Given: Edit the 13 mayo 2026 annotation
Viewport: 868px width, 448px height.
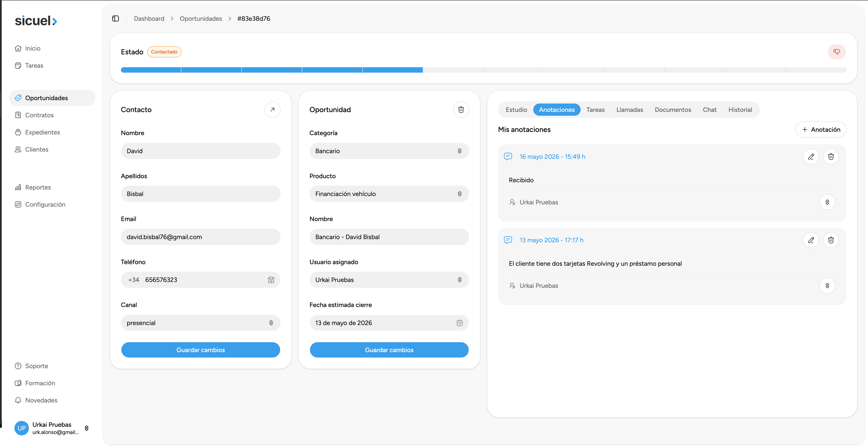Looking at the screenshot, I should [x=811, y=240].
